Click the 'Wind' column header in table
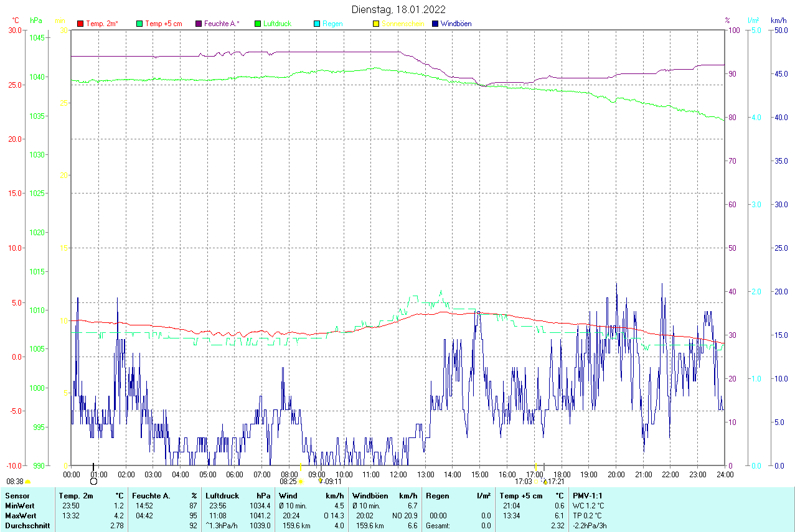This screenshot has width=795, height=532. 288,496
